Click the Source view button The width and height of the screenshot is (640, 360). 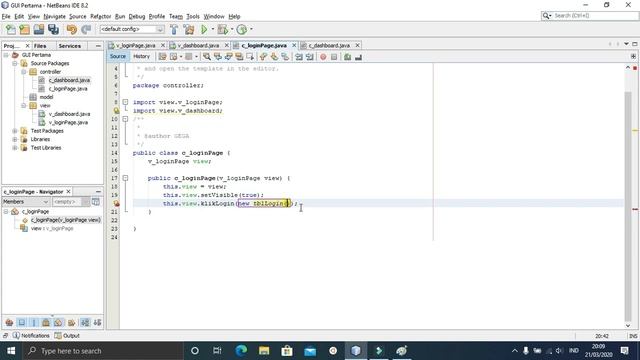point(118,56)
